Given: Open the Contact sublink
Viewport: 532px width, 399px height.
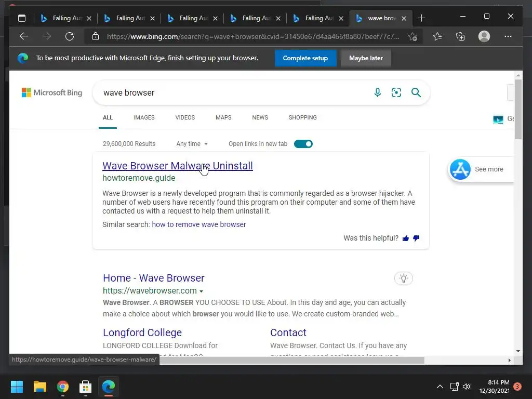Looking at the screenshot, I should (288, 332).
